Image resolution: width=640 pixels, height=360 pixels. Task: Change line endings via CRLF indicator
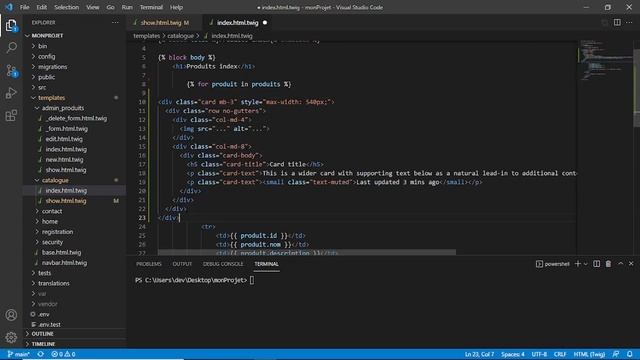[560, 354]
